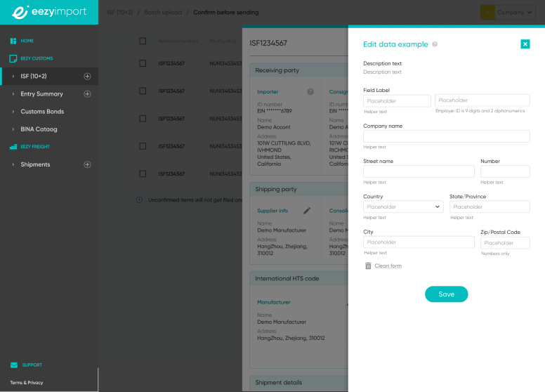545x392 pixels.
Task: Click the Clean form link
Action: coord(388,266)
